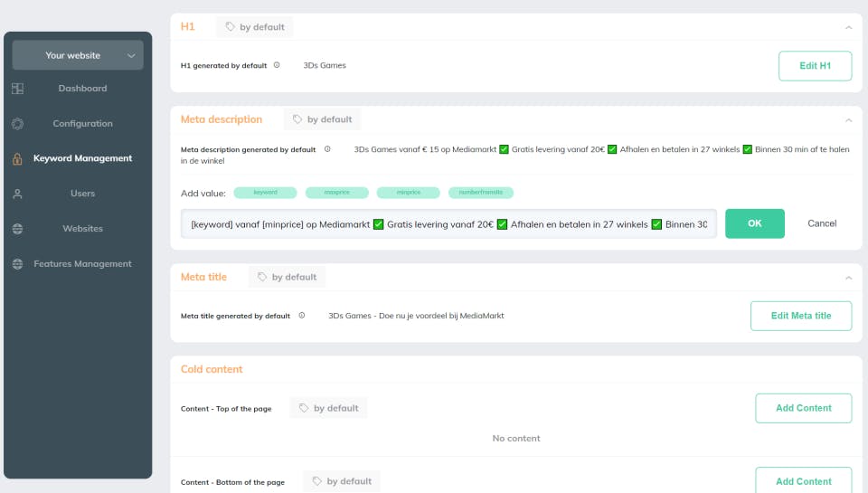
Task: Click by default badge for Content - Bottom
Action: (342, 481)
